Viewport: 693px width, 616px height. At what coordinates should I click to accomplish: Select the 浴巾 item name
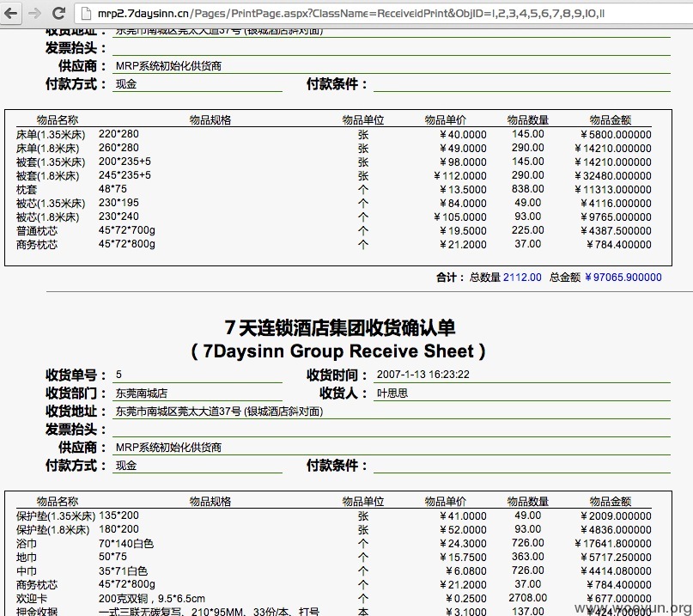click(27, 544)
